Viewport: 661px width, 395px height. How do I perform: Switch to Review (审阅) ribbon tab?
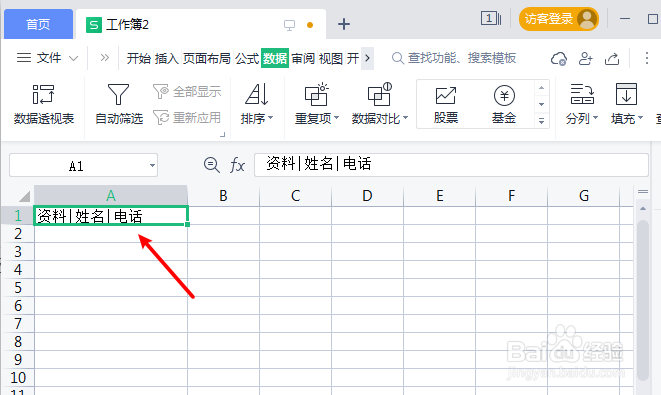click(303, 58)
